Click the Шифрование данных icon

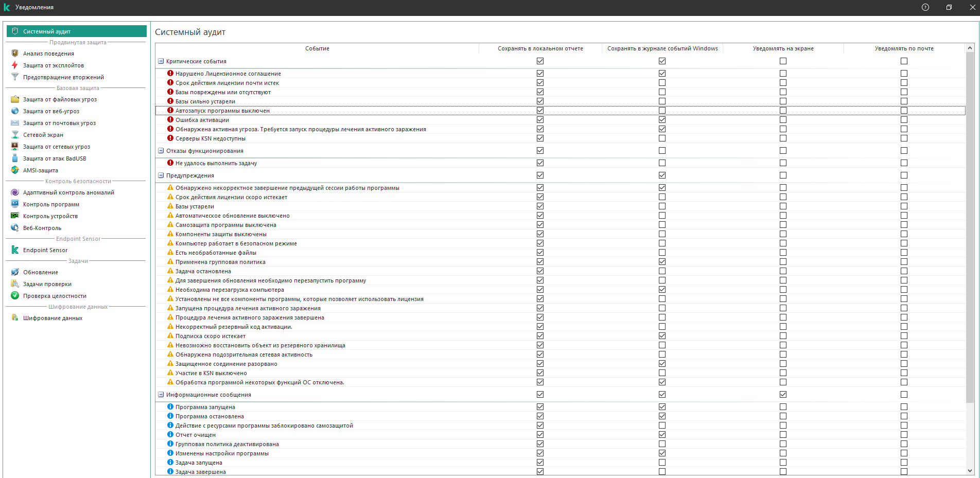15,318
